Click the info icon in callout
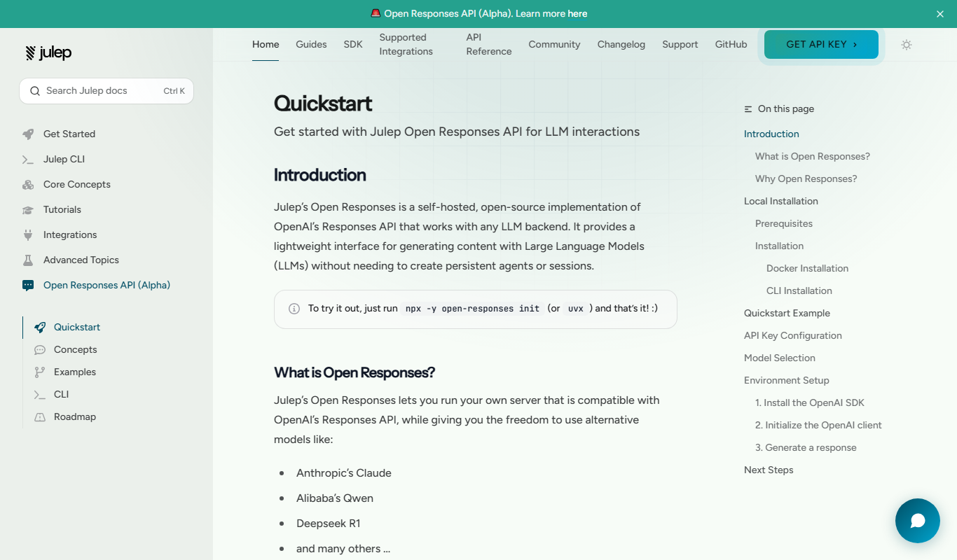The height and width of the screenshot is (560, 957). tap(294, 309)
